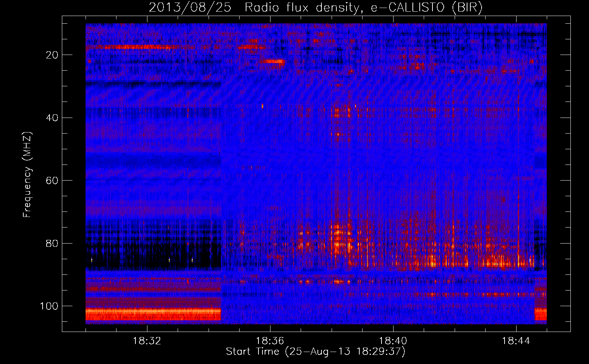This screenshot has width=589, height=364.
Task: Click the x-axis time label '18:32'
Action: click(x=147, y=341)
